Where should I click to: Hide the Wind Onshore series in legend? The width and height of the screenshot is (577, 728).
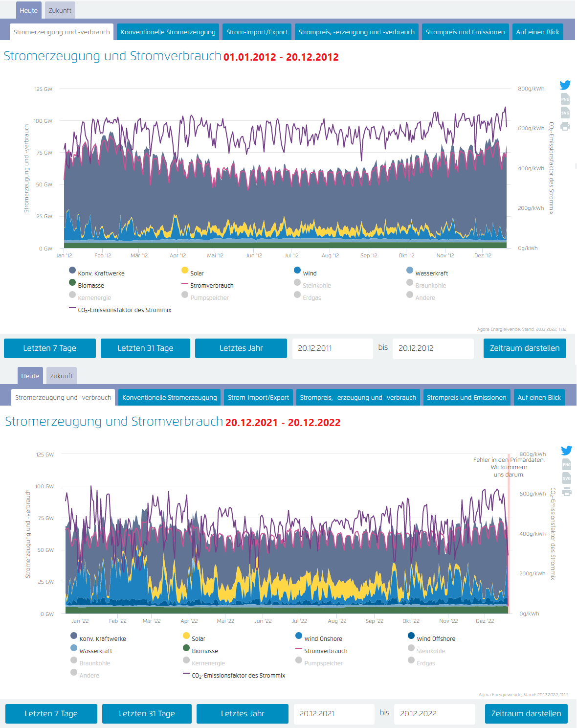point(323,638)
